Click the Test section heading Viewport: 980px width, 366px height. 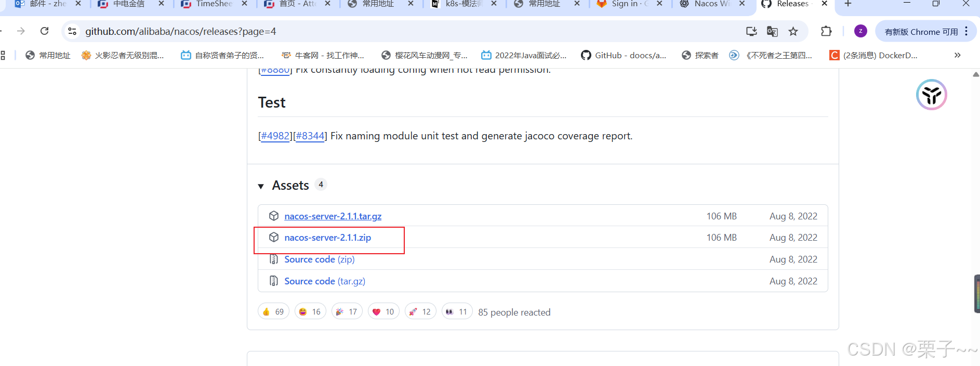272,102
